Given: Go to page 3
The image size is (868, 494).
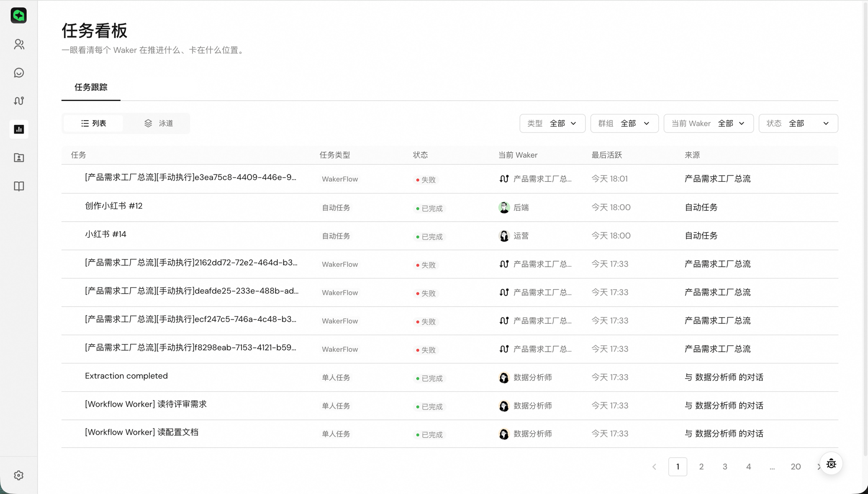Looking at the screenshot, I should pyautogui.click(x=725, y=467).
